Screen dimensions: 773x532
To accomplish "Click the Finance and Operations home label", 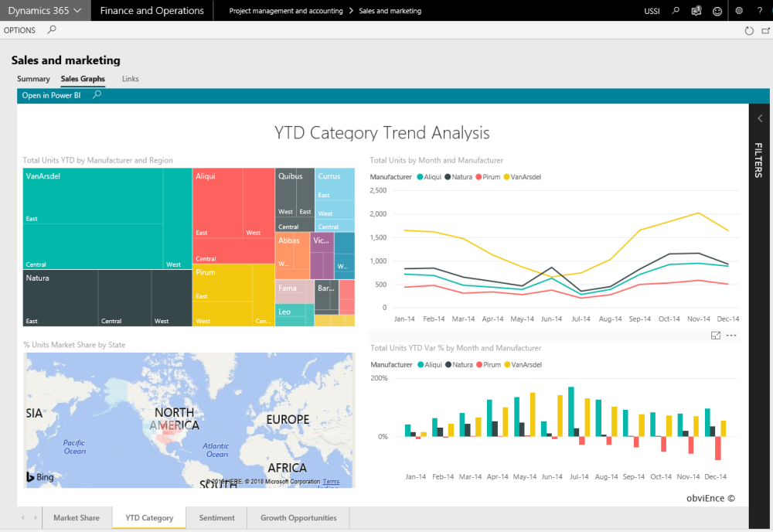I will [152, 10].
